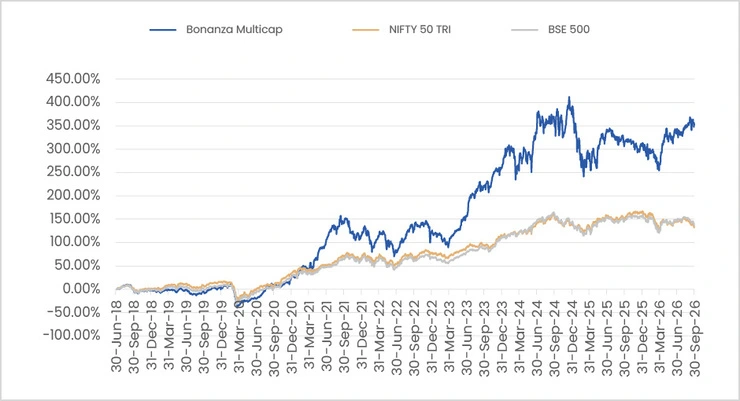The image size is (740, 401).
Task: Click the 30-Jun-18 date label
Action: tap(117, 336)
